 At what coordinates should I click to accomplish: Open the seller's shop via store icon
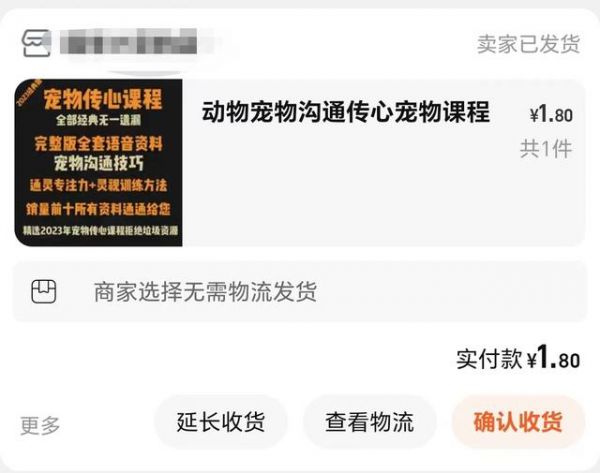[x=36, y=43]
